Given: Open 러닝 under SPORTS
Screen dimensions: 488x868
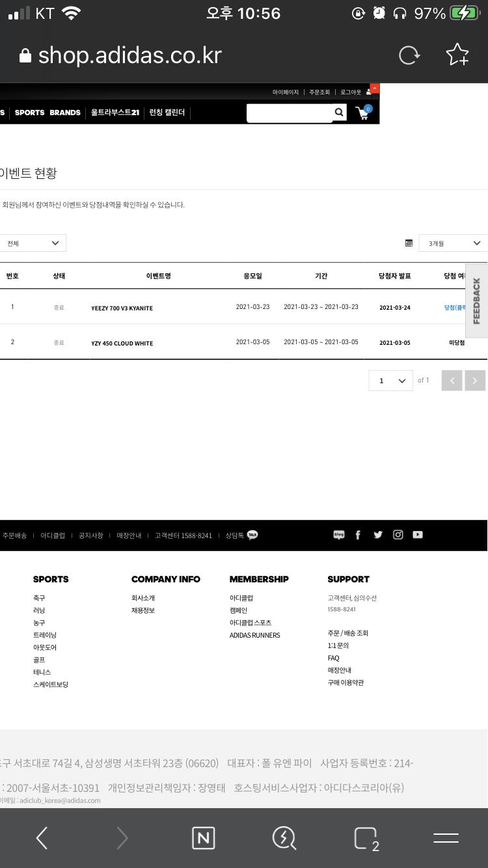Looking at the screenshot, I should (39, 610).
